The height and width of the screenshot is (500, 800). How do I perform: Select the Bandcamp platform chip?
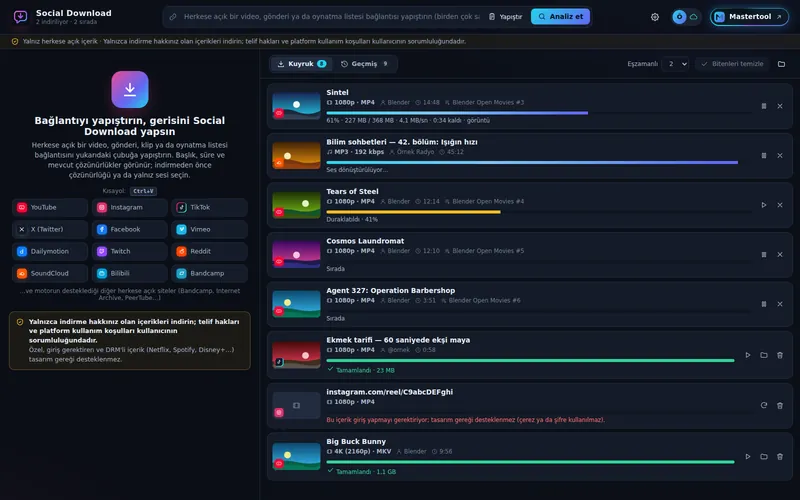(210, 273)
